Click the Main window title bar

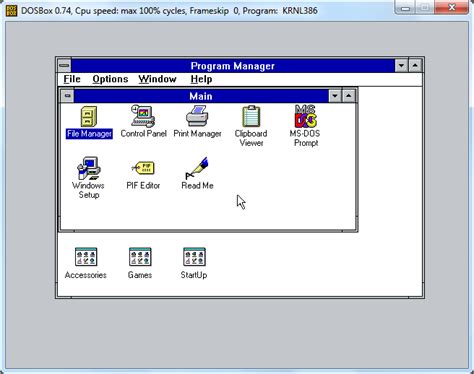[201, 96]
